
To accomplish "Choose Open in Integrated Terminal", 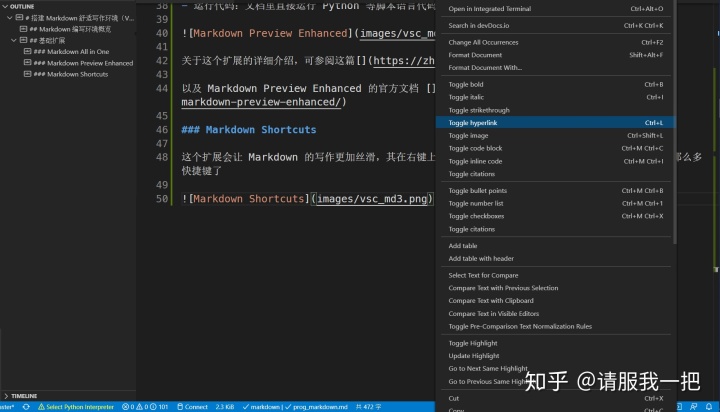I will tap(556, 9).
